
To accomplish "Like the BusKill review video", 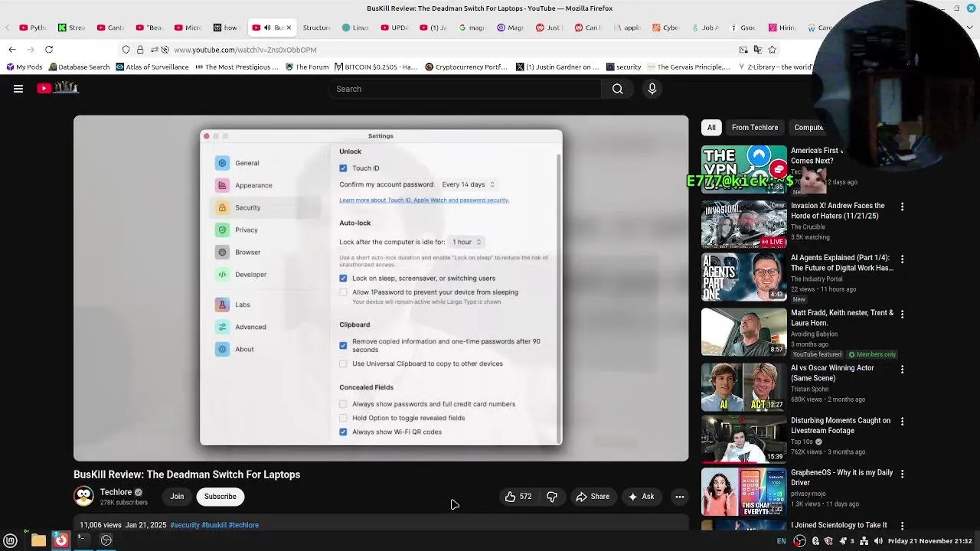I will [x=518, y=497].
